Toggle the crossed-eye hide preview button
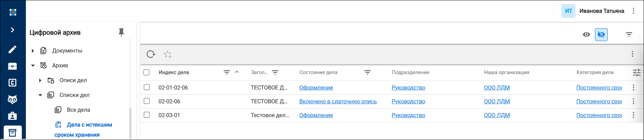Viewport: 644px width, 140px height. click(601, 34)
